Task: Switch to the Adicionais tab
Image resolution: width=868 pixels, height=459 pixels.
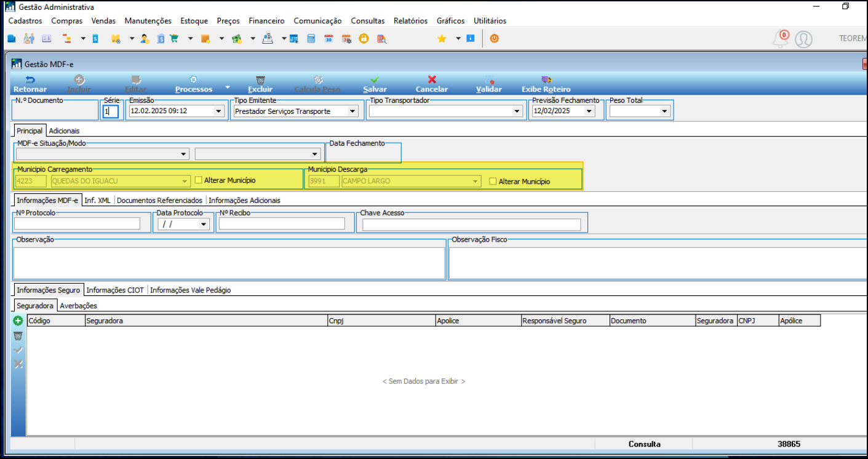Action: [x=64, y=130]
